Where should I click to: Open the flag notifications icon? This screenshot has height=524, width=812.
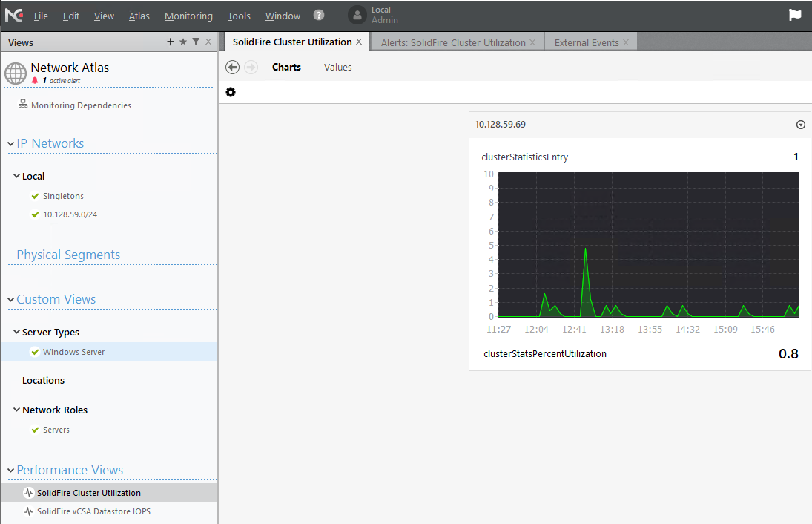point(795,15)
